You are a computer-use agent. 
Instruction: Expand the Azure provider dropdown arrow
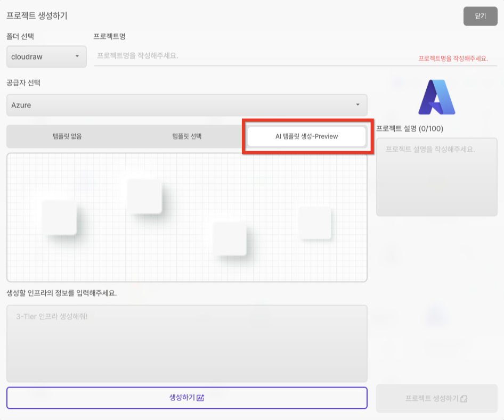[358, 105]
